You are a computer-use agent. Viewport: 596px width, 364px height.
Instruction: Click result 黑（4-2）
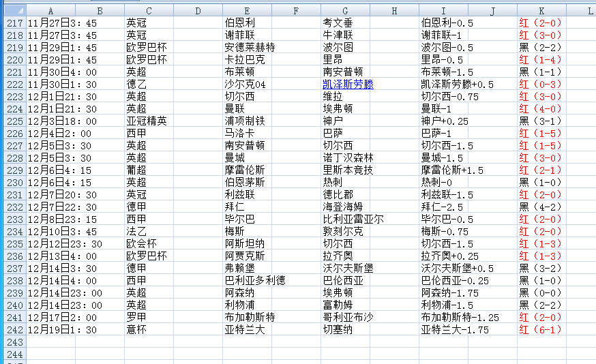[540, 207]
